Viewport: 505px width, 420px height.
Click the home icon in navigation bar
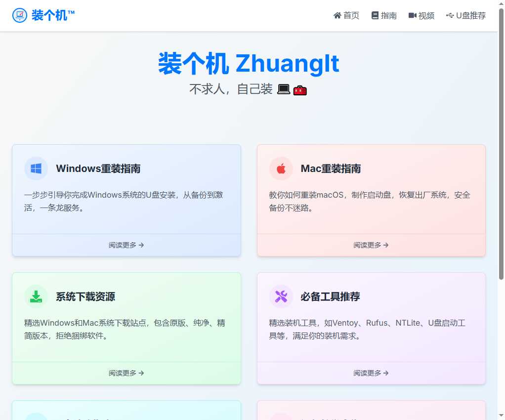337,15
